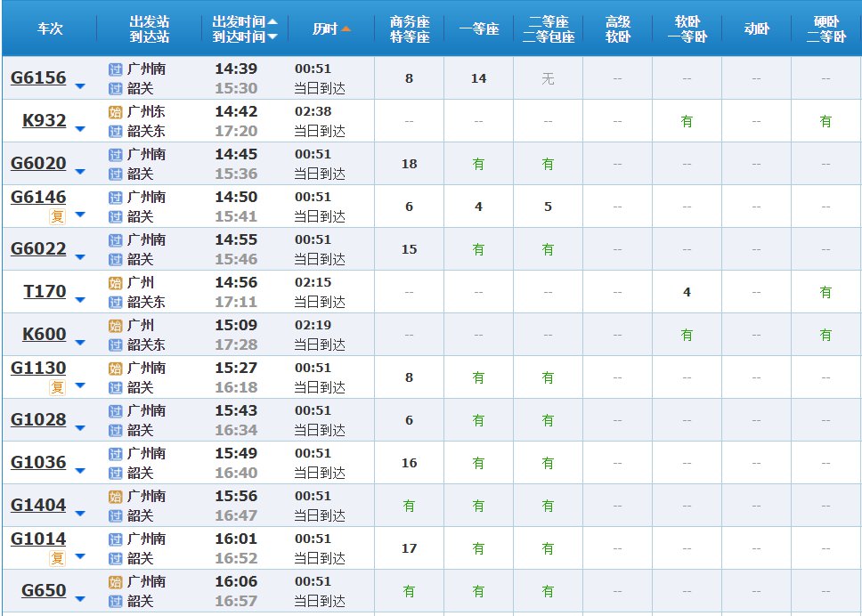
Task: Select 一等座 availability 14 for G6156
Action: (x=478, y=78)
